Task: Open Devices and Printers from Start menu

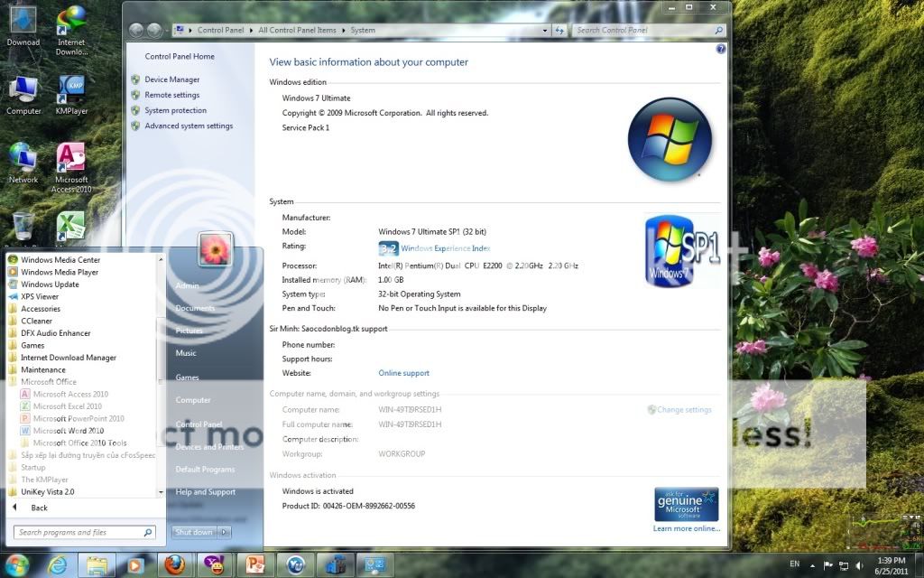Action: [x=209, y=447]
